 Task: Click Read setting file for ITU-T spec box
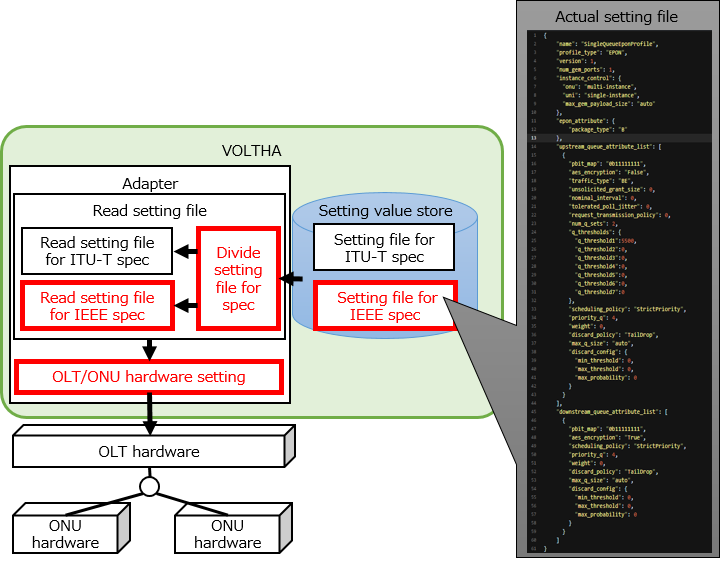(x=97, y=251)
